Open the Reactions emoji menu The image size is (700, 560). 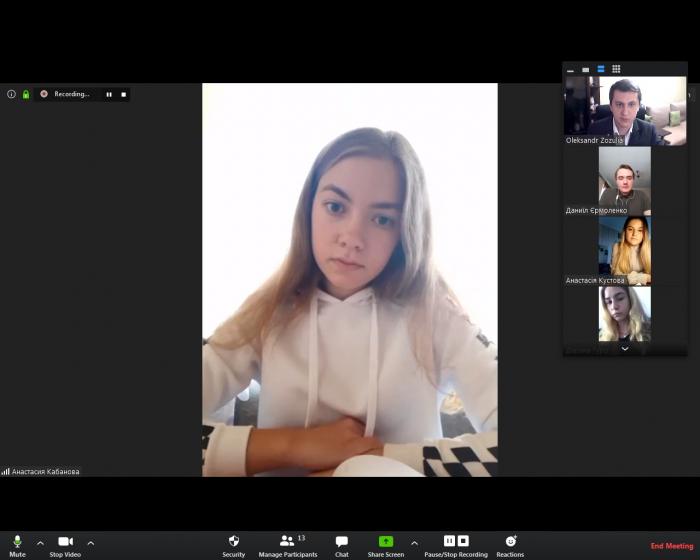[510, 542]
